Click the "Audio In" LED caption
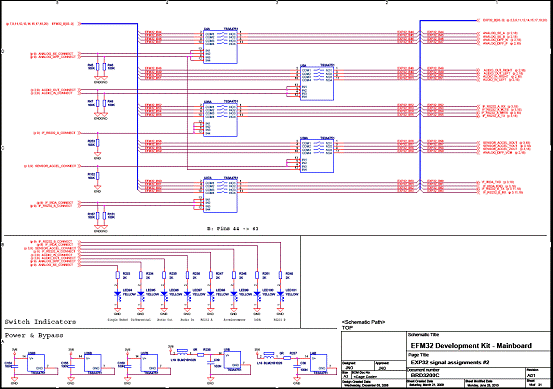This screenshot has width=553, height=389. coord(187,320)
